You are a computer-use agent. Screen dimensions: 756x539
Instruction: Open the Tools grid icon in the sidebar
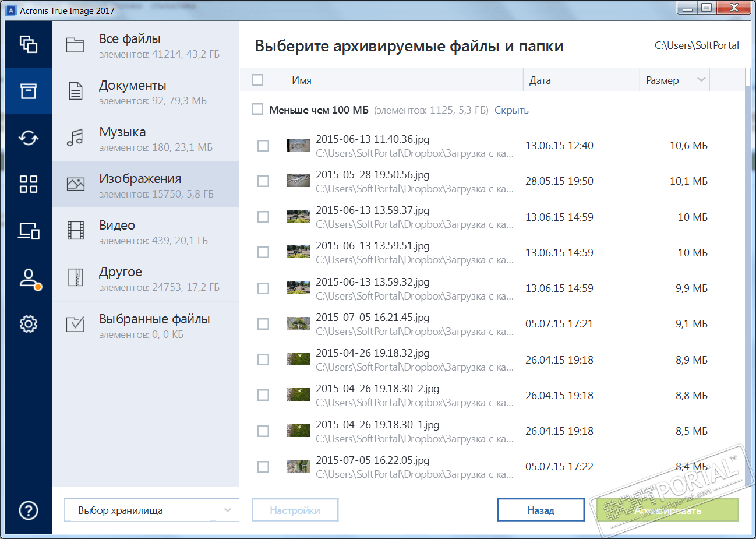pyautogui.click(x=29, y=184)
